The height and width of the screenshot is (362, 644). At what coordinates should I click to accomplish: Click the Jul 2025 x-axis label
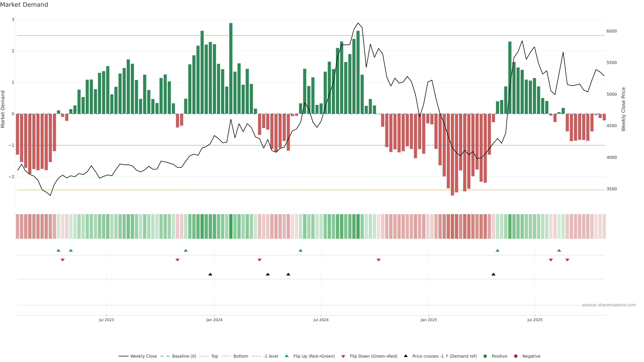[x=535, y=320]
